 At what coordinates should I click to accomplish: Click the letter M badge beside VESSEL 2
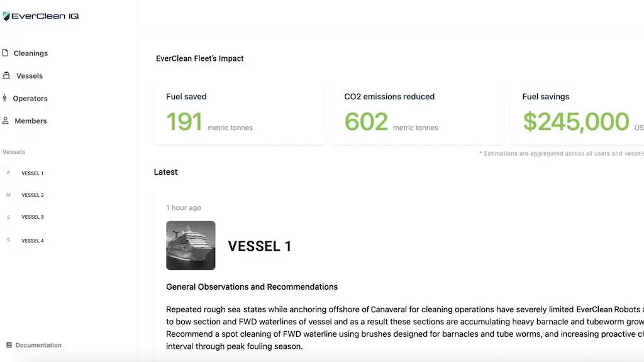pos(8,195)
